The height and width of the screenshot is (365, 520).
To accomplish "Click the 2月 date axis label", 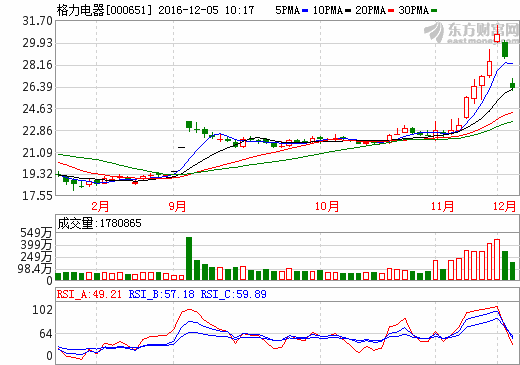I will coord(100,206).
